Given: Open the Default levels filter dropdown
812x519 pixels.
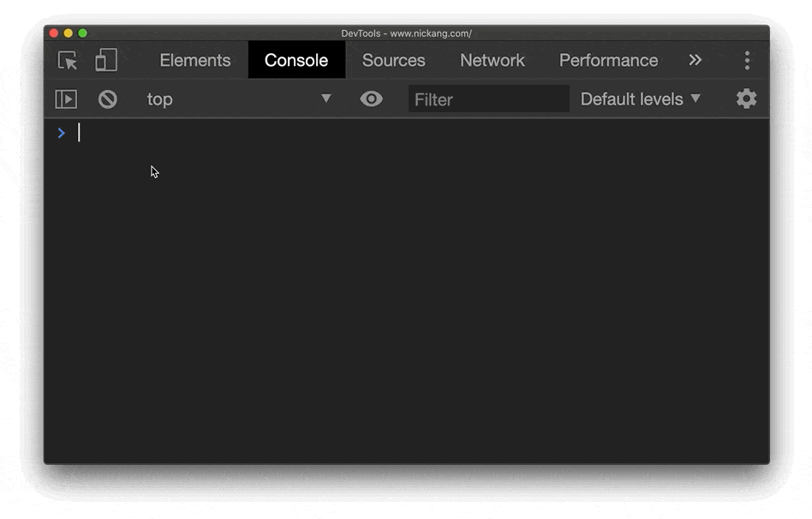Looking at the screenshot, I should click(640, 98).
